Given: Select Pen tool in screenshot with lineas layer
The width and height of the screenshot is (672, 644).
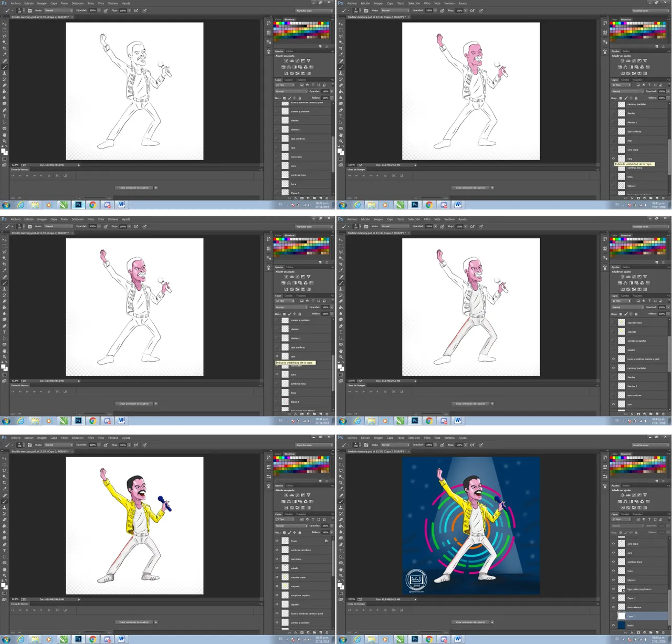Looking at the screenshot, I should 4,544.
